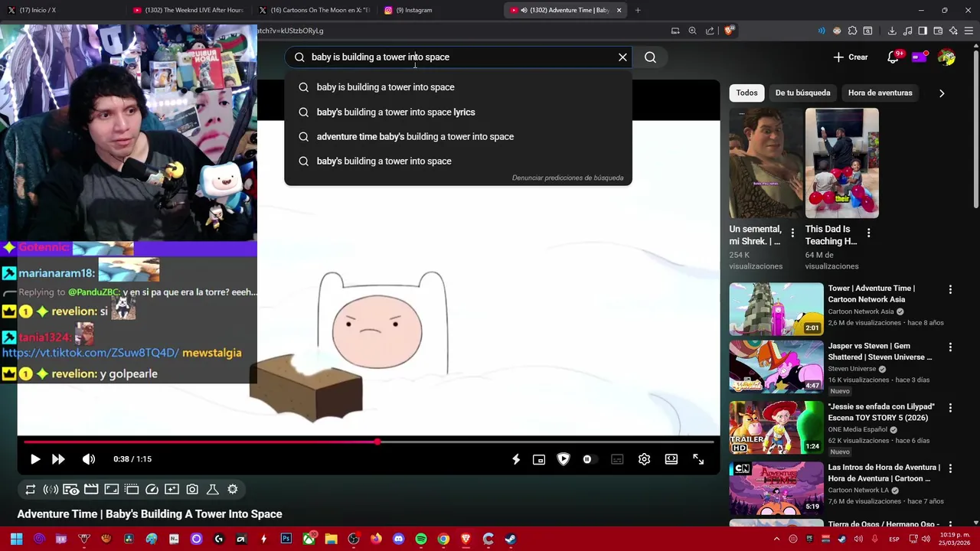Open Discord from the taskbar

click(x=398, y=539)
